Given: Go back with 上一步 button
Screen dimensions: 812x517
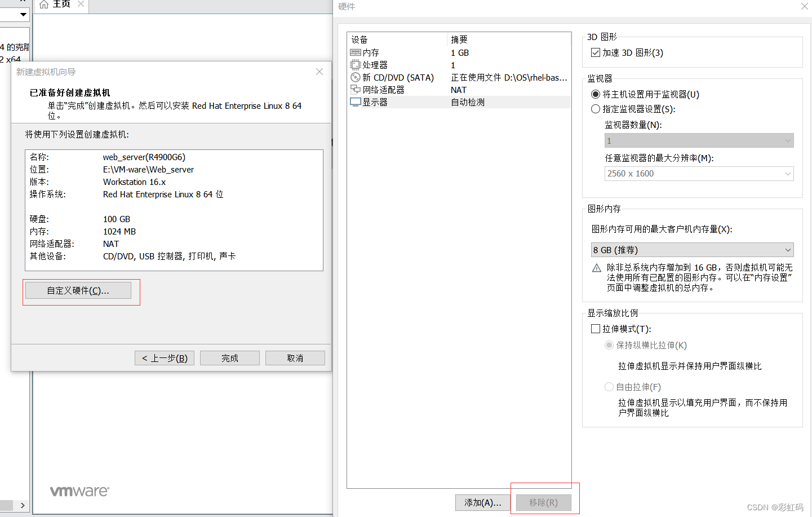Looking at the screenshot, I should [165, 358].
